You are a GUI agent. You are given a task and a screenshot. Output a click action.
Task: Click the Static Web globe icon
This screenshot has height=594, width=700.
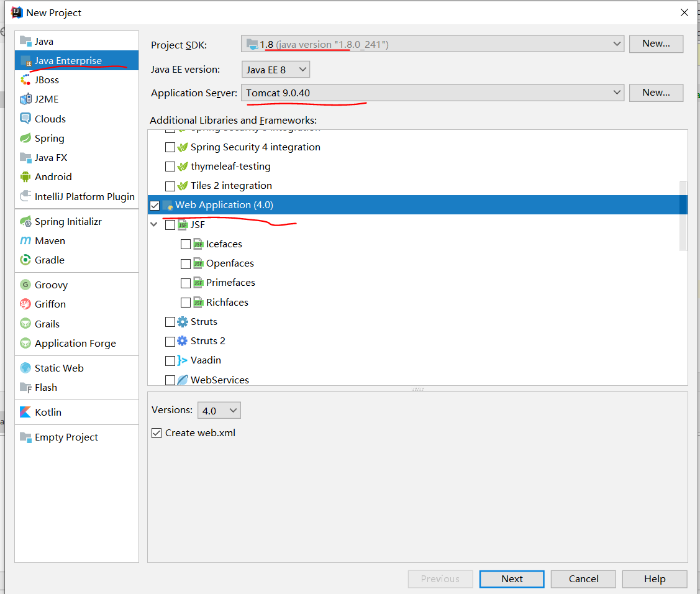tap(25, 368)
